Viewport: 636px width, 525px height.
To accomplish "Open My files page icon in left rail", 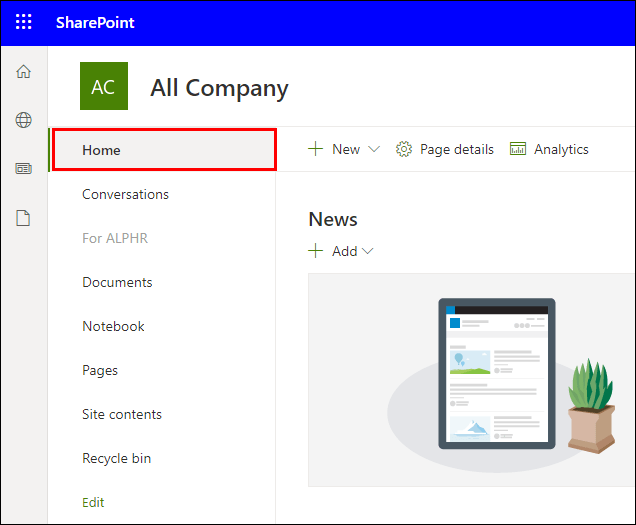I will [23, 218].
